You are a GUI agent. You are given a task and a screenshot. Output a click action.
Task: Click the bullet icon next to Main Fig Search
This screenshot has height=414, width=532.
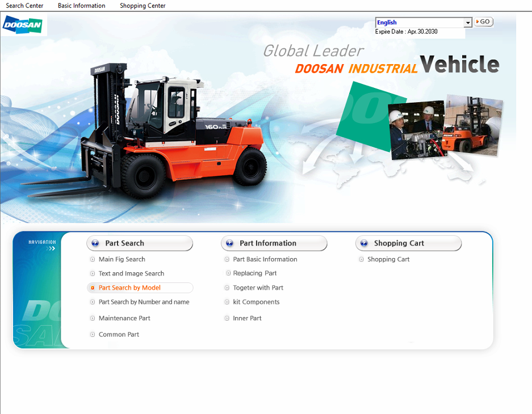pos(93,260)
